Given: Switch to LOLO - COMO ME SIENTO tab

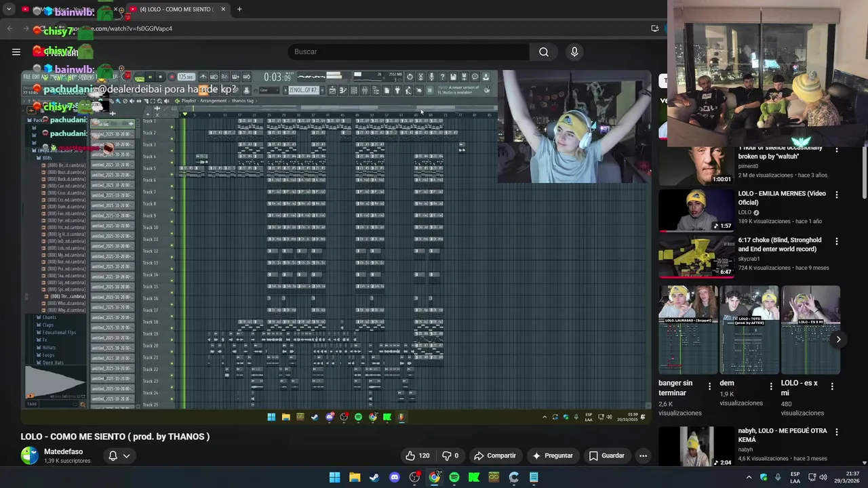Looking at the screenshot, I should point(178,9).
